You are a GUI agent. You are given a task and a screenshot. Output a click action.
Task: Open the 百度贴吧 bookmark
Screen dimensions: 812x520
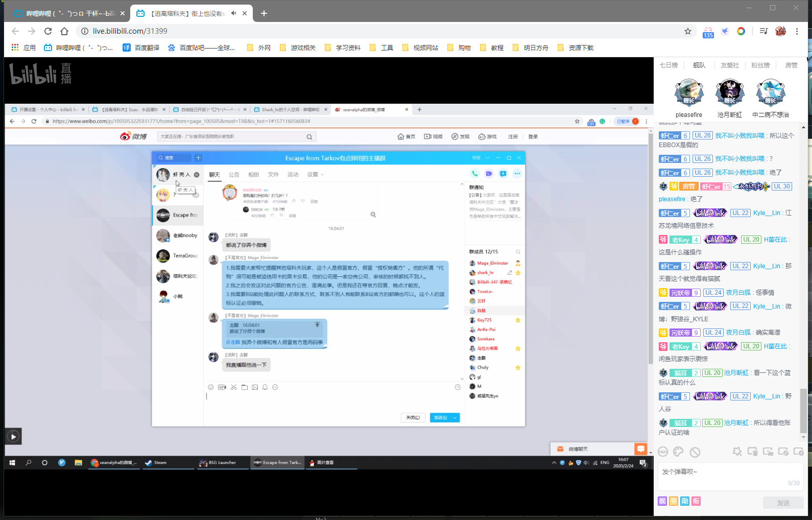click(x=201, y=48)
